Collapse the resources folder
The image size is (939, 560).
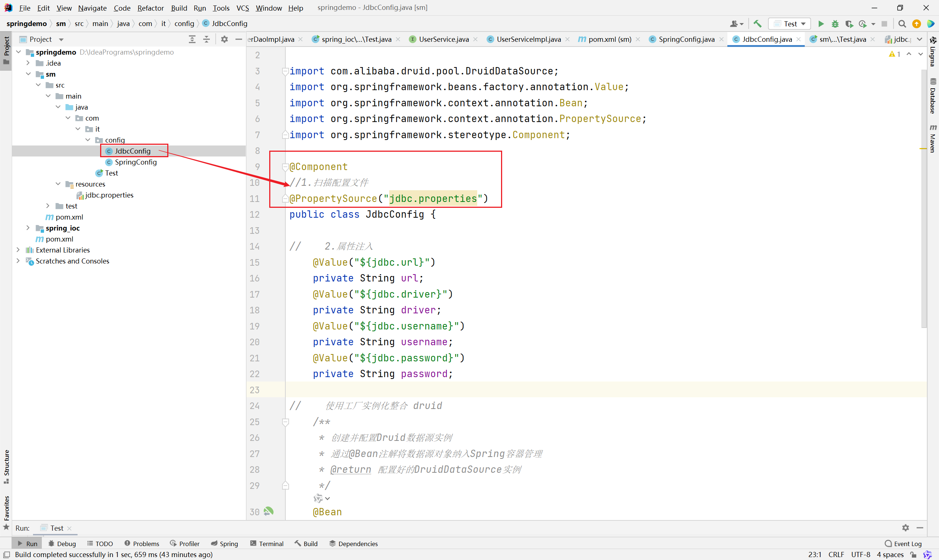(x=58, y=184)
